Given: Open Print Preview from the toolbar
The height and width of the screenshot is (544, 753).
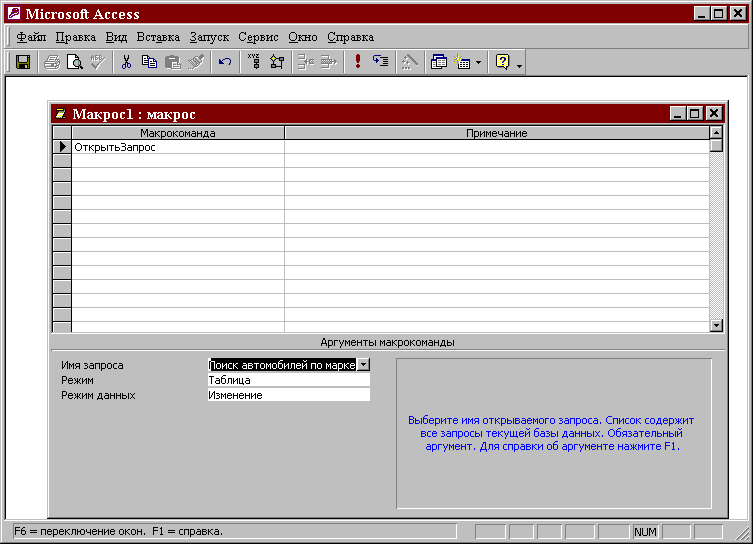Looking at the screenshot, I should pyautogui.click(x=74, y=62).
